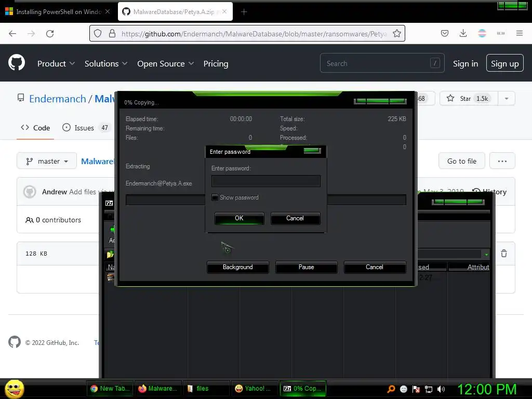This screenshot has width=532, height=399.
Task: Expand the Solutions menu
Action: 106,64
